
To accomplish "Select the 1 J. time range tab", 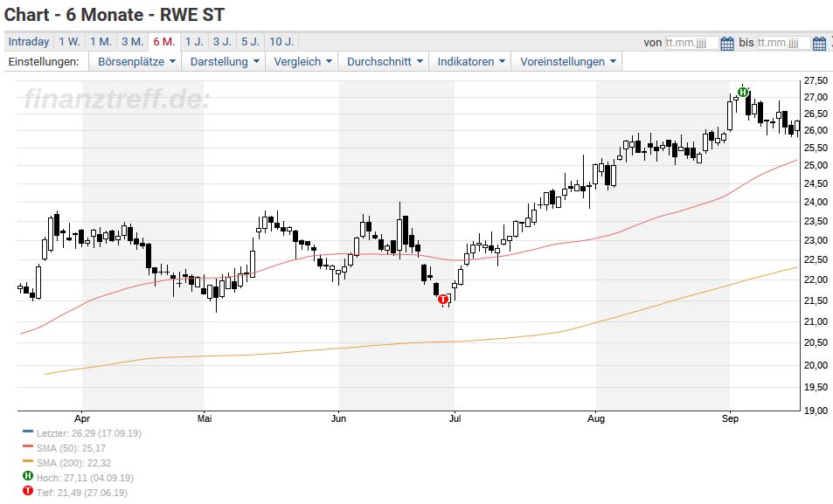I will pos(194,41).
